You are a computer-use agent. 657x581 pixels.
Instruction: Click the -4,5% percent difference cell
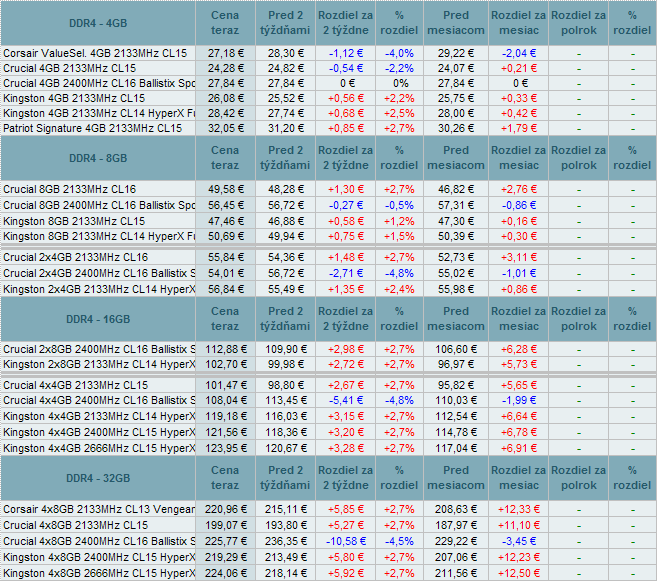pyautogui.click(x=399, y=541)
